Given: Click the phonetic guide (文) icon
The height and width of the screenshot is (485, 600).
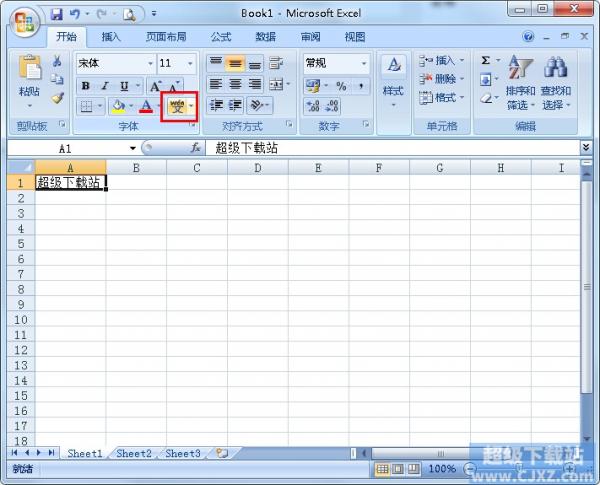Looking at the screenshot, I should (x=177, y=106).
